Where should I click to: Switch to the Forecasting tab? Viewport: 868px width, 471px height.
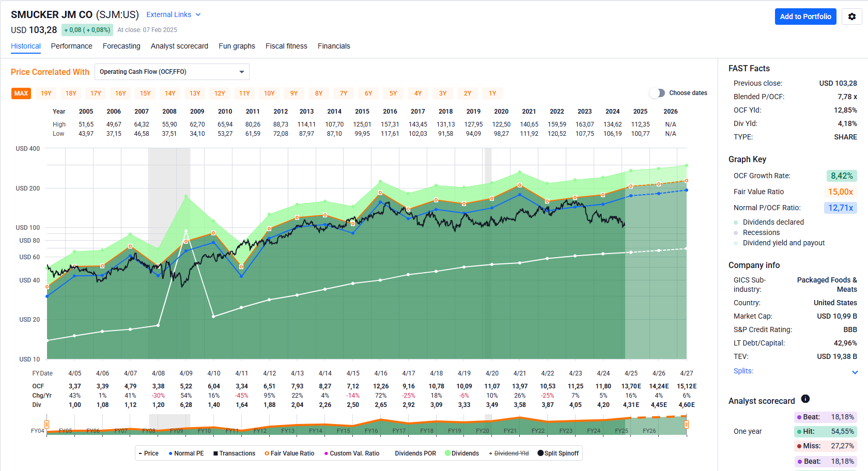(121, 46)
